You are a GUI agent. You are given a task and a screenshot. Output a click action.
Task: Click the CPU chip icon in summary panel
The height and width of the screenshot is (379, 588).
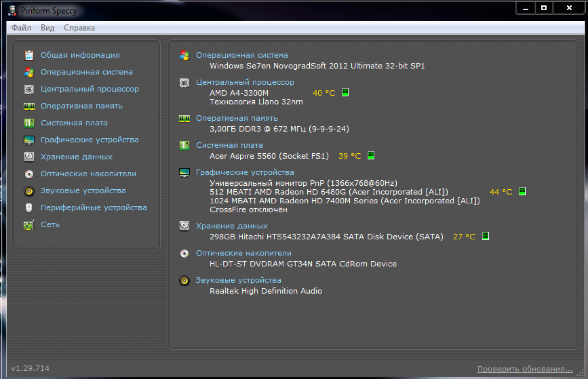[x=184, y=82]
